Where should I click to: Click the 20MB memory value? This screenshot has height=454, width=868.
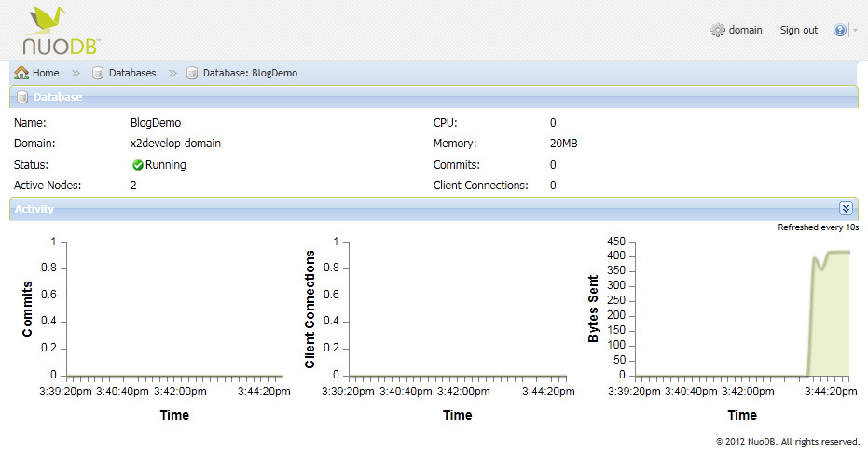coord(563,144)
